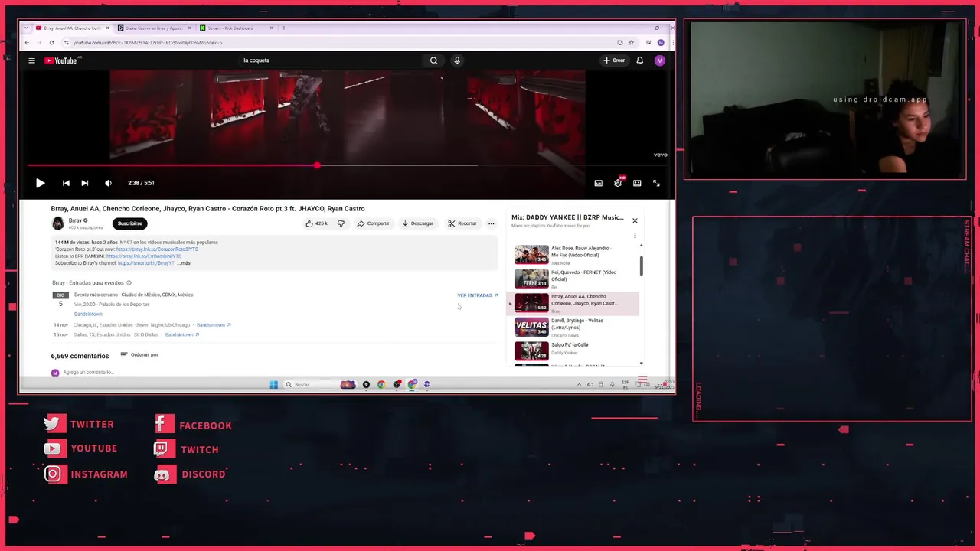Open the VER ENTRADAS link

tap(478, 295)
